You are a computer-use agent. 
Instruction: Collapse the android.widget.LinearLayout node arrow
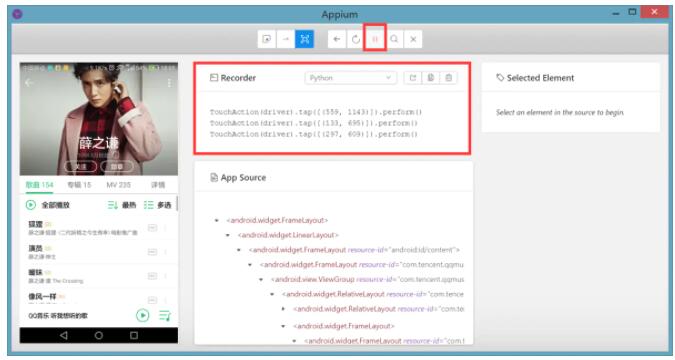[228, 235]
